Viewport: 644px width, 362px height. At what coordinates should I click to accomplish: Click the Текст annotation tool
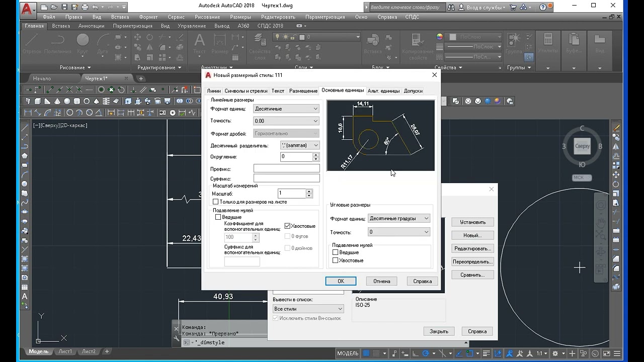[199, 44]
